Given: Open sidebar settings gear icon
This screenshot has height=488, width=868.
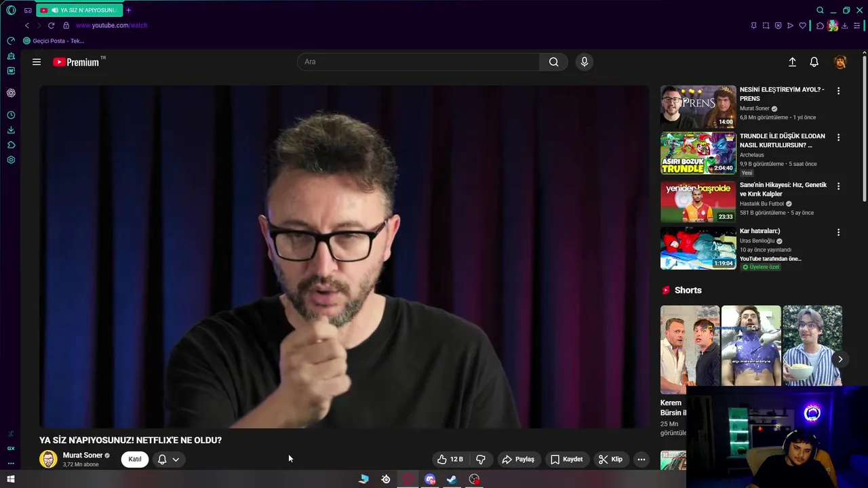Looking at the screenshot, I should pyautogui.click(x=11, y=160).
